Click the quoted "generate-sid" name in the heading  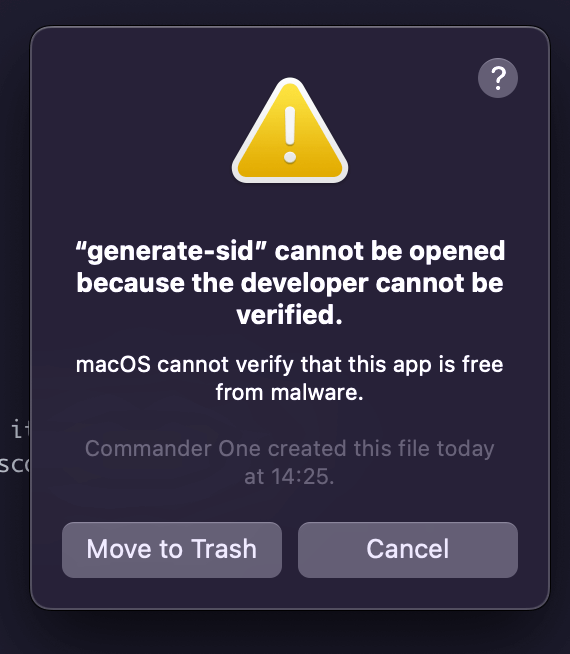click(171, 252)
